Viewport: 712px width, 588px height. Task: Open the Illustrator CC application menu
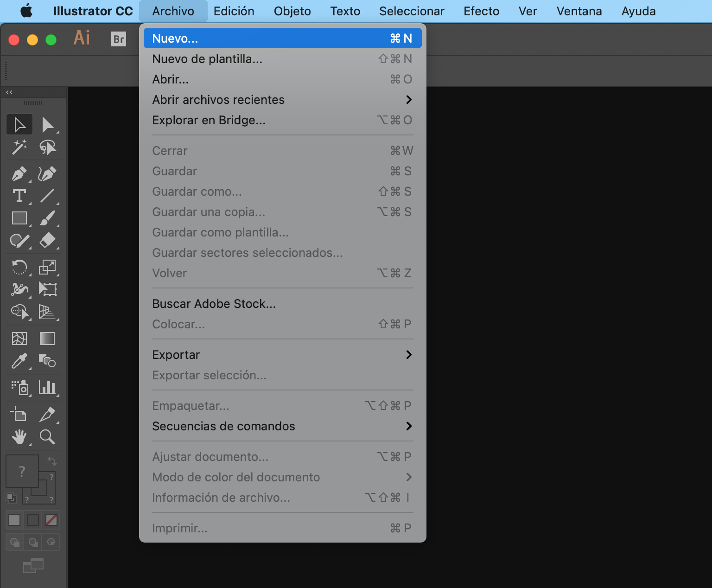[93, 11]
